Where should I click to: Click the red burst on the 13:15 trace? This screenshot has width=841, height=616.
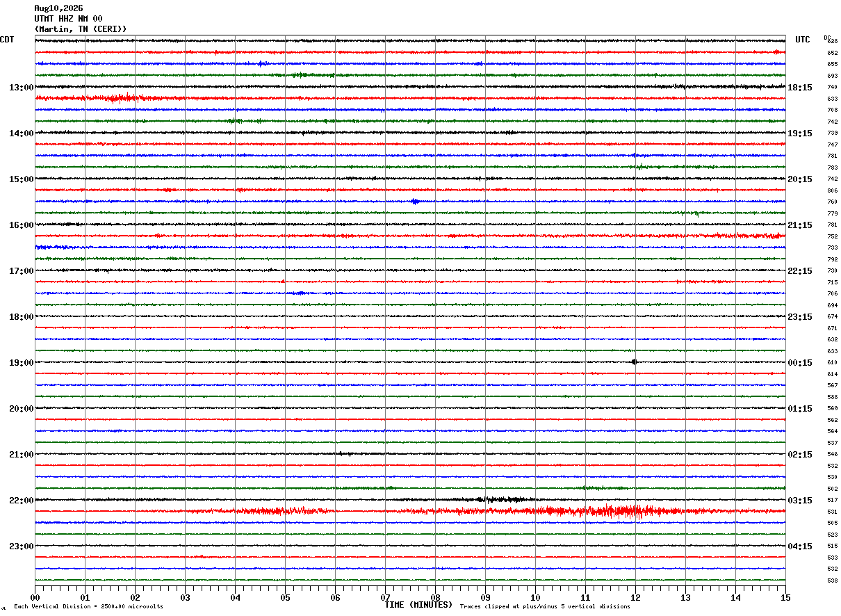click(x=113, y=98)
